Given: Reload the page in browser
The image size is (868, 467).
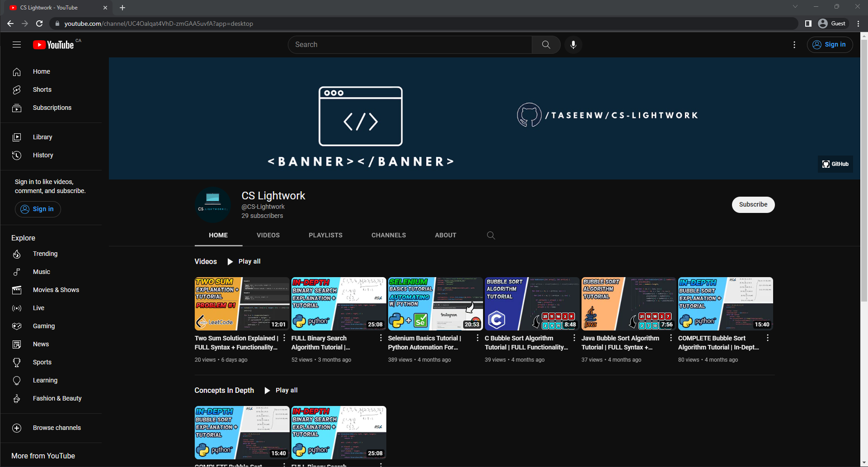Looking at the screenshot, I should 39,24.
